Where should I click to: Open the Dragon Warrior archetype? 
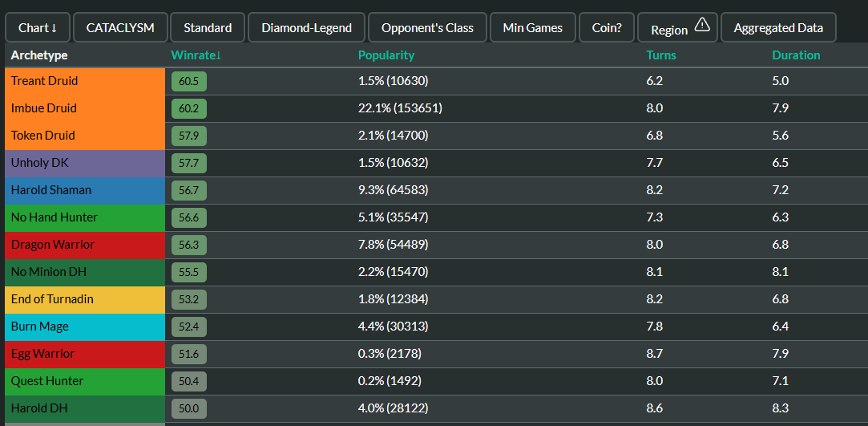point(85,245)
